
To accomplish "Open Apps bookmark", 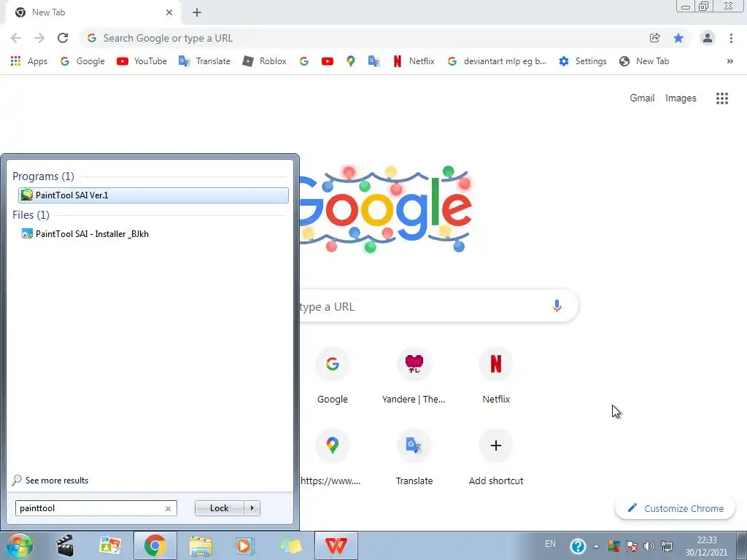I will click(28, 61).
